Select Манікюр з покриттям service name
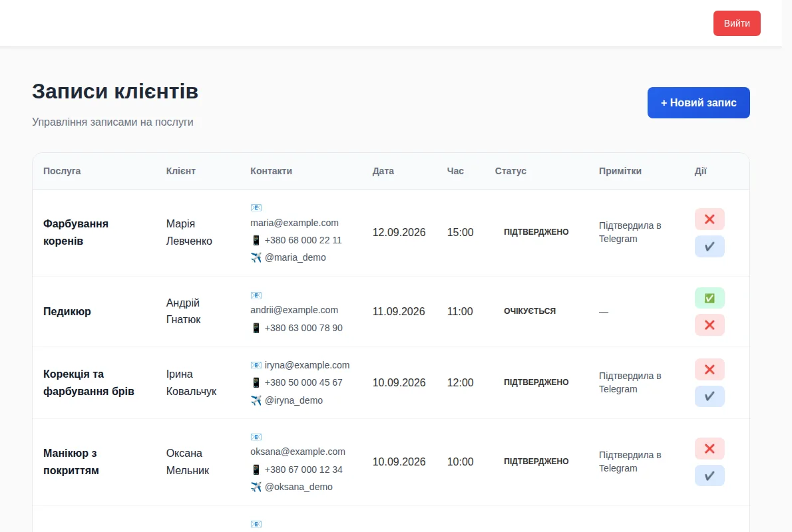The width and height of the screenshot is (792, 532). pyautogui.click(x=71, y=462)
